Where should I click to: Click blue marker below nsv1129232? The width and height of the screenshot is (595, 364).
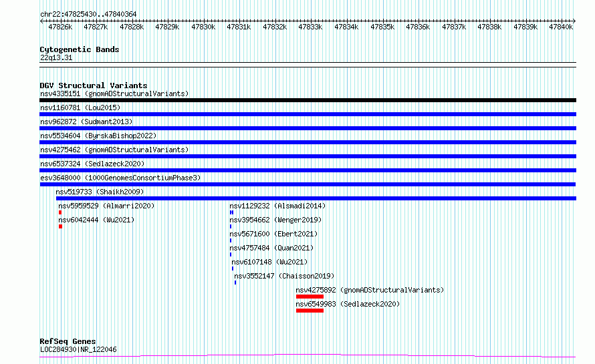(x=231, y=212)
